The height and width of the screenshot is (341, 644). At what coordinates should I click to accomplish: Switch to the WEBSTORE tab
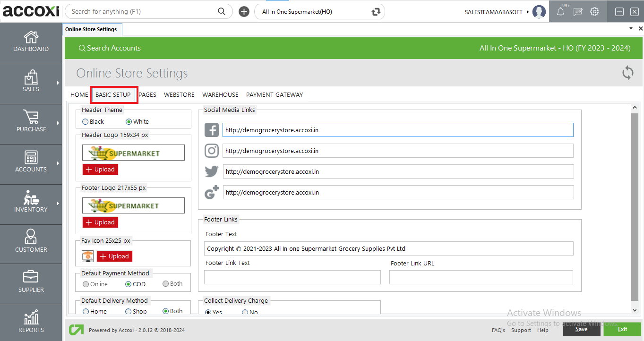(179, 94)
